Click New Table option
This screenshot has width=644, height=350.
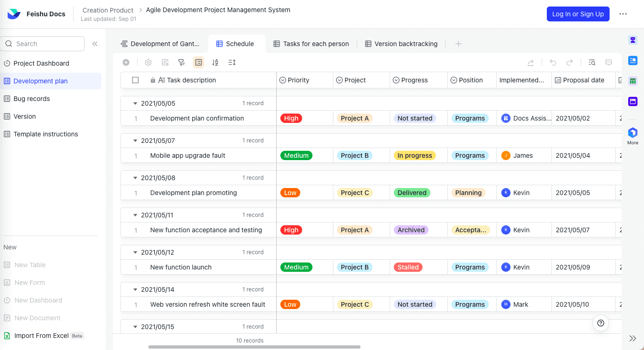30,265
